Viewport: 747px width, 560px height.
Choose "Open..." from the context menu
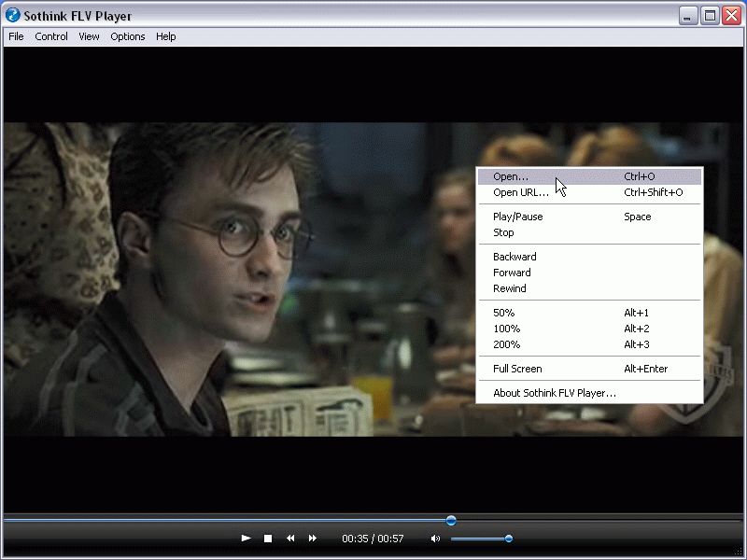[511, 176]
